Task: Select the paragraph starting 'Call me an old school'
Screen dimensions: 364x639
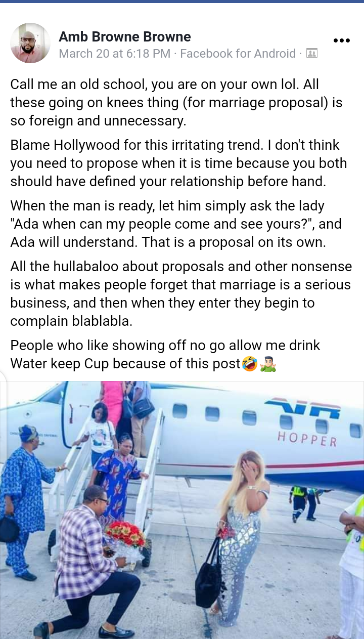Action: point(176,103)
